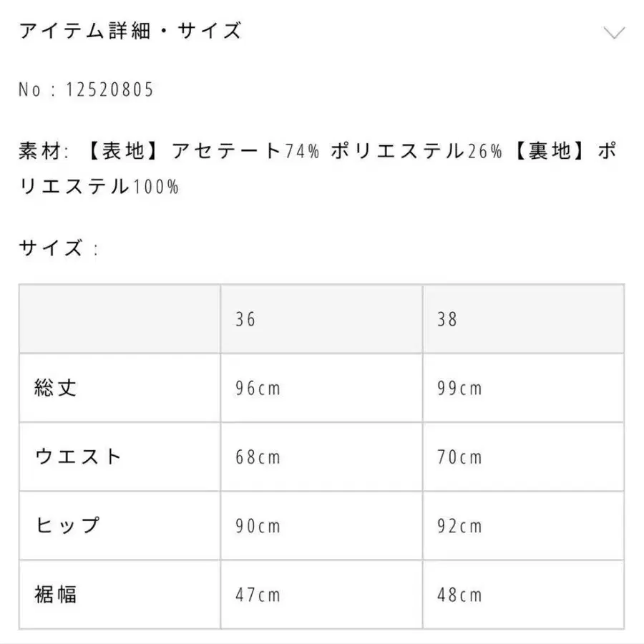Image resolution: width=644 pixels, height=644 pixels.
Task: Click the empty top-left table header cell
Action: coord(119,319)
